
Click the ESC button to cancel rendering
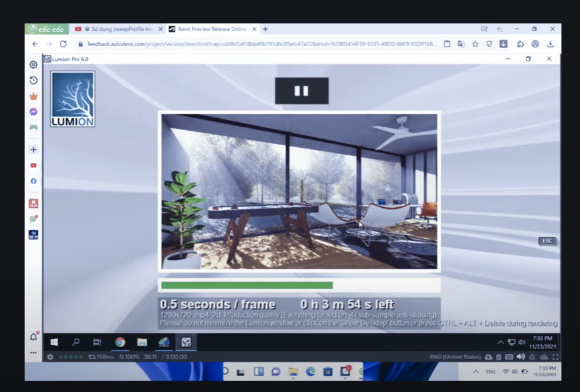tap(547, 241)
